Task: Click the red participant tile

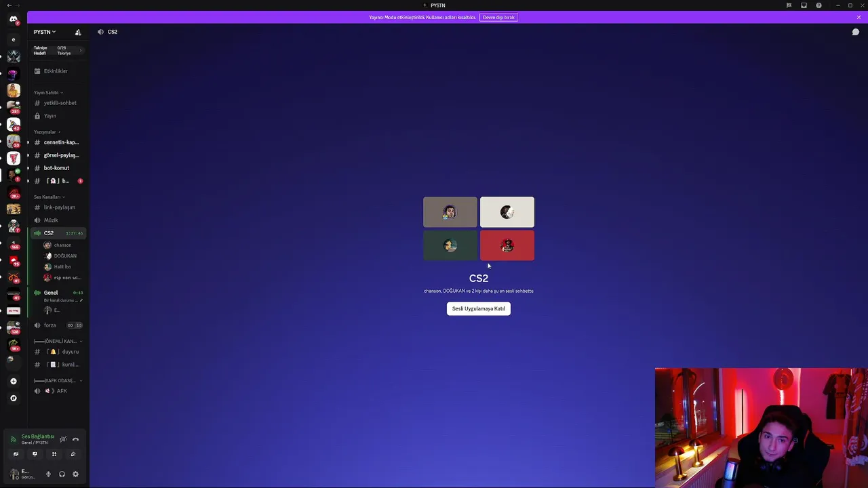Action: 507,245
